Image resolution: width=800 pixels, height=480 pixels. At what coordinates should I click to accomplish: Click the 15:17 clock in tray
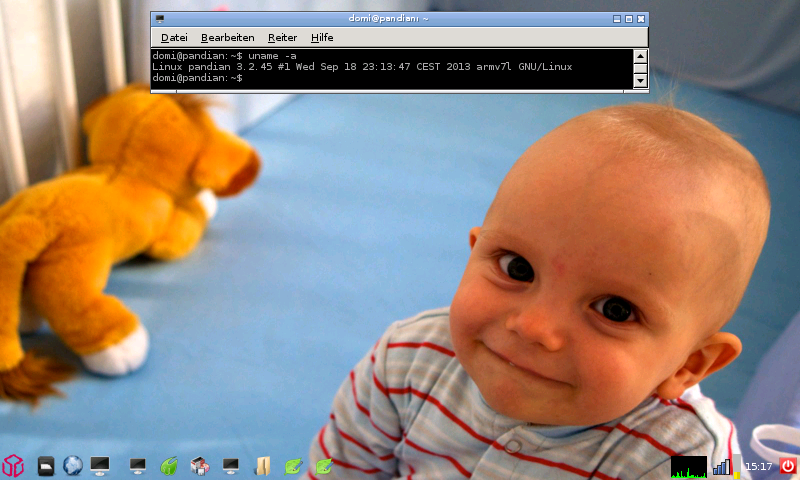click(759, 467)
